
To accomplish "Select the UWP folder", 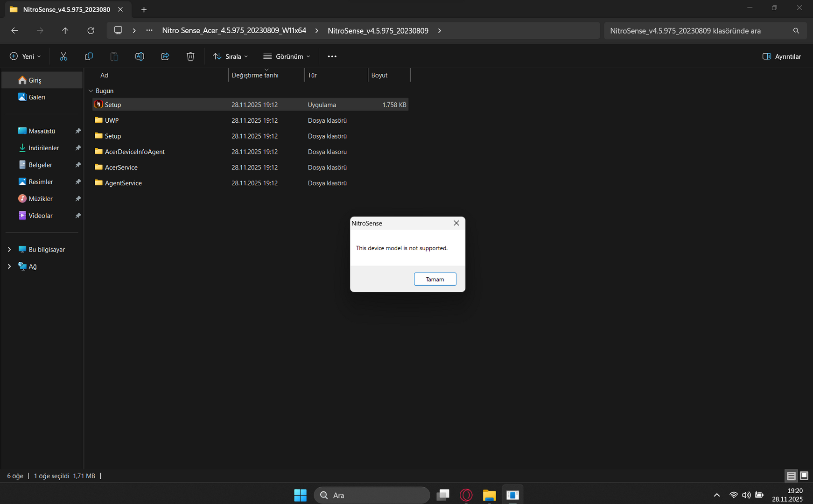I will point(250,120).
